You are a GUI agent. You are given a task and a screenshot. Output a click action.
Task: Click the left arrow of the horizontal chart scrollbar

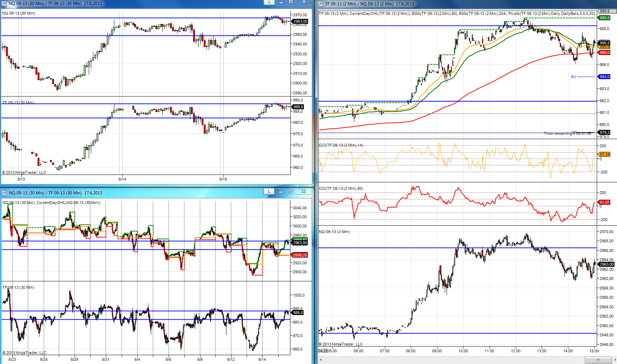click(x=321, y=360)
